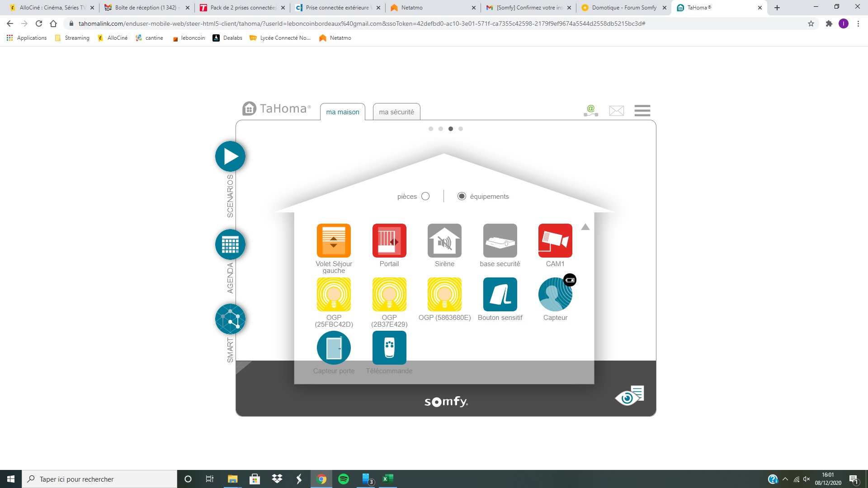Open the Windows Start menu
This screenshot has height=488, width=868.
pyautogui.click(x=11, y=479)
